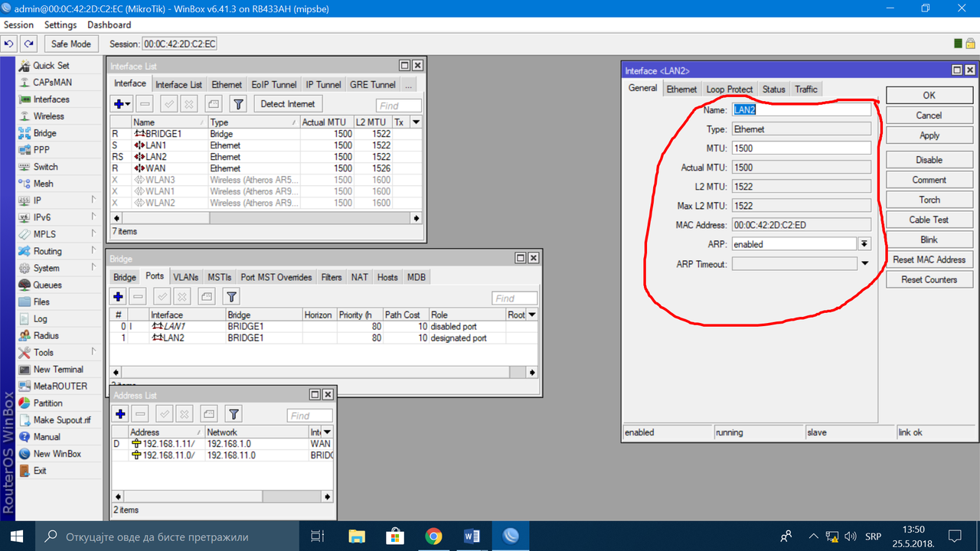Switch to Traffic tab in Interface LAN2
Image resolution: width=980 pixels, height=551 pixels.
tap(806, 89)
